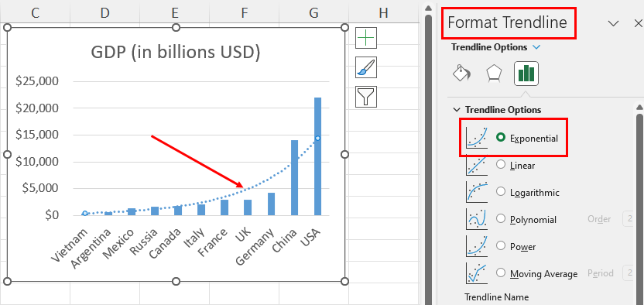
Task: Click the Russia axis label
Action: [x=145, y=242]
